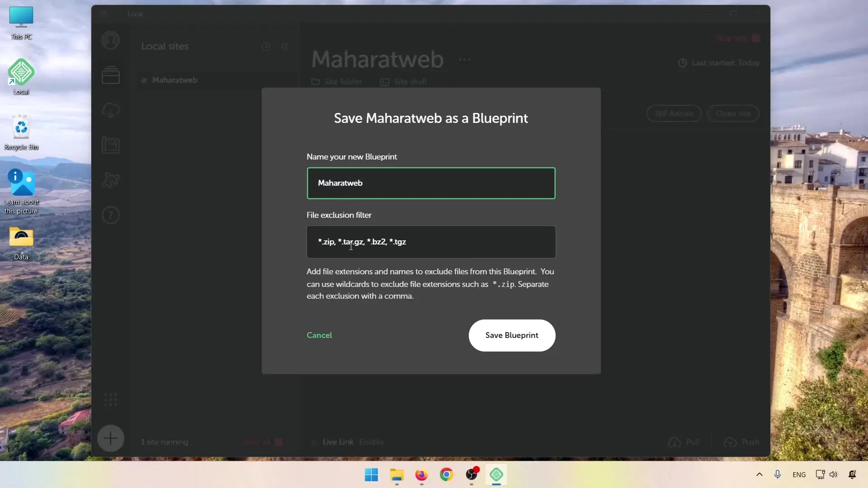Open Local sites icon in sidebar
The width and height of the screenshot is (868, 488).
click(110, 75)
